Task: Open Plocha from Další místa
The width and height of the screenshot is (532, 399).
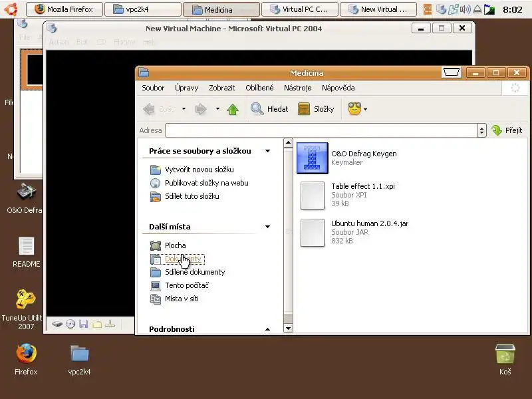Action: (x=176, y=245)
